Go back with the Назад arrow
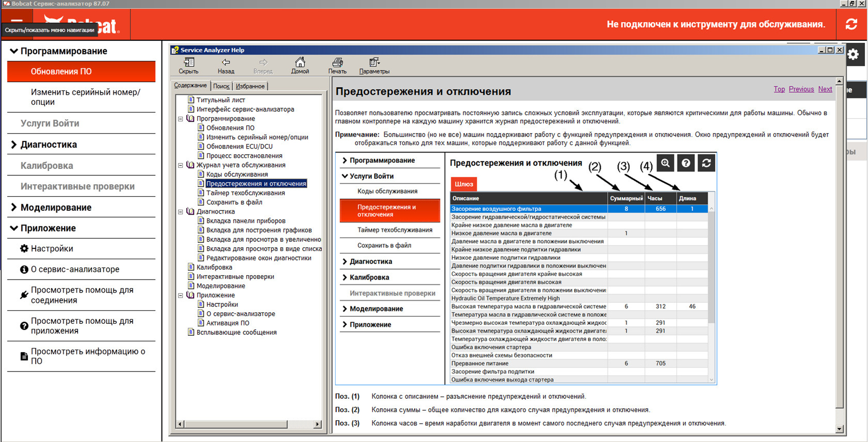868x442 pixels. [x=226, y=66]
